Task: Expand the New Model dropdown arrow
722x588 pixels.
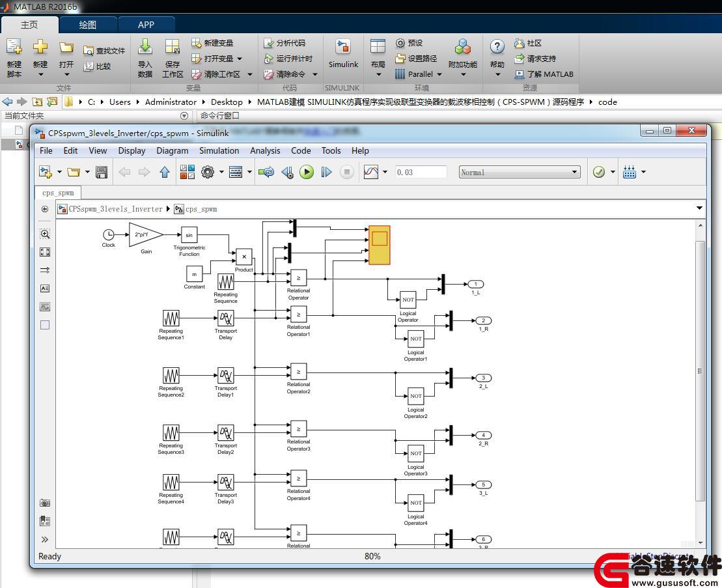Action: click(59, 172)
